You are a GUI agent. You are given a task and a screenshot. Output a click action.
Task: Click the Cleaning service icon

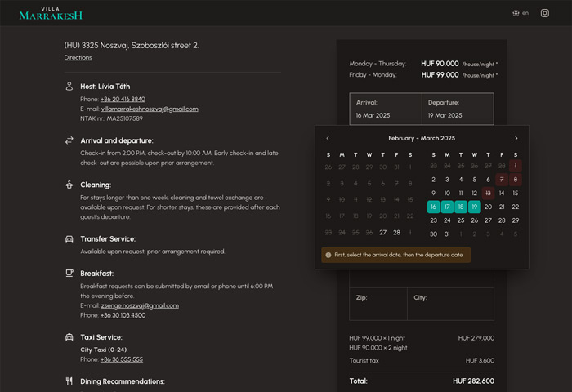tap(69, 185)
